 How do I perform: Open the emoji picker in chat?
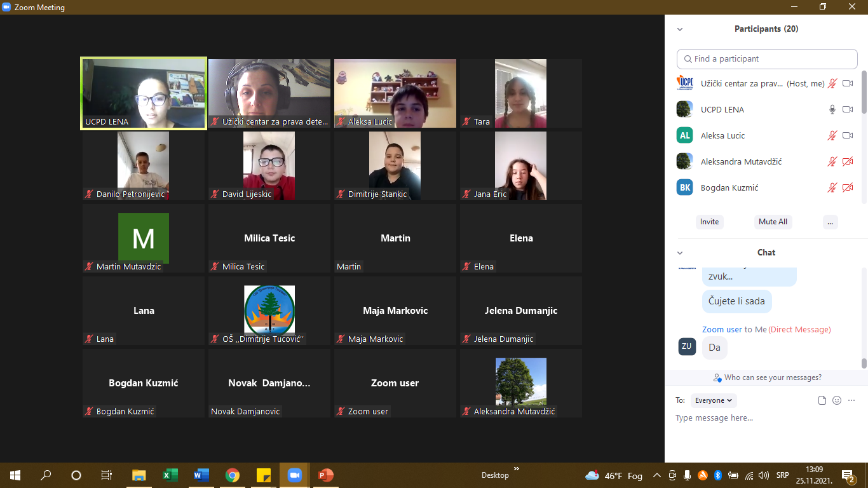[x=837, y=400]
